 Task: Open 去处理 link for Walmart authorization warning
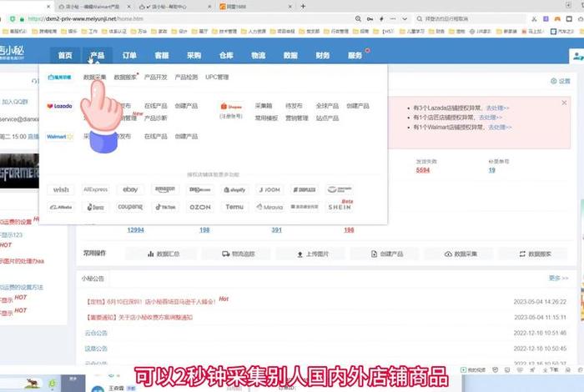[x=500, y=128]
